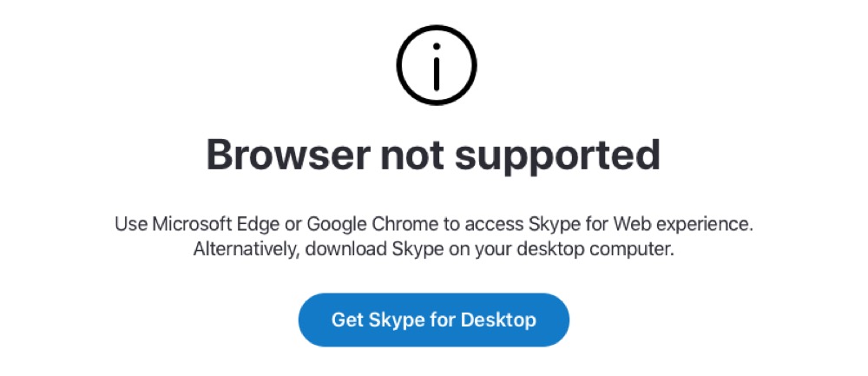Click the "Microsoft Edge" text
Viewport: 868px width, 376px height.
coord(207,224)
